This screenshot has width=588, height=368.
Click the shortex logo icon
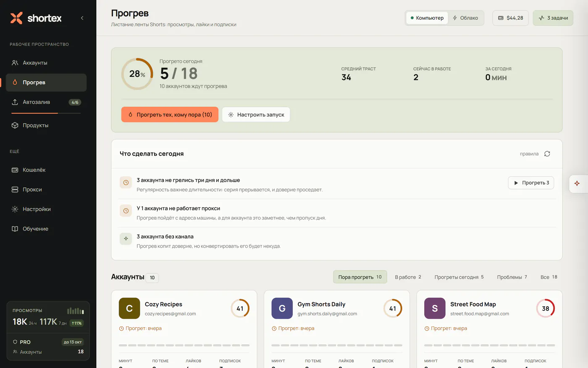pos(16,18)
